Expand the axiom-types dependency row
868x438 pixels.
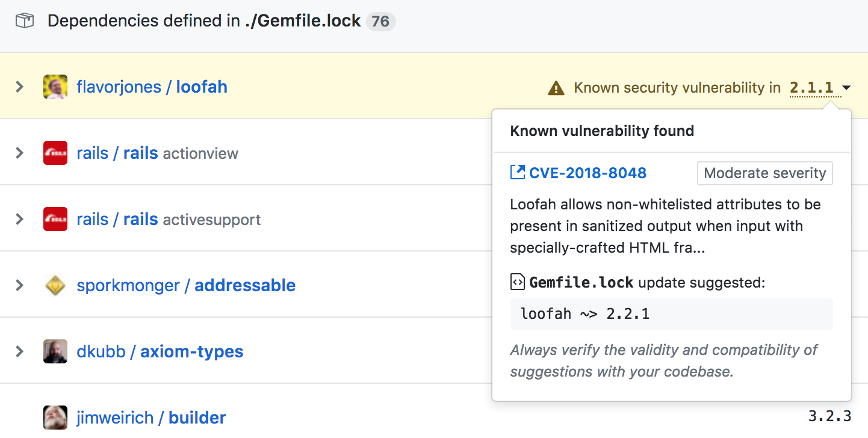(20, 351)
